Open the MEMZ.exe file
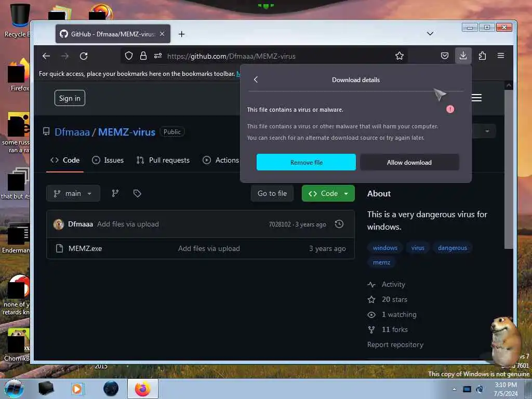 click(x=85, y=248)
